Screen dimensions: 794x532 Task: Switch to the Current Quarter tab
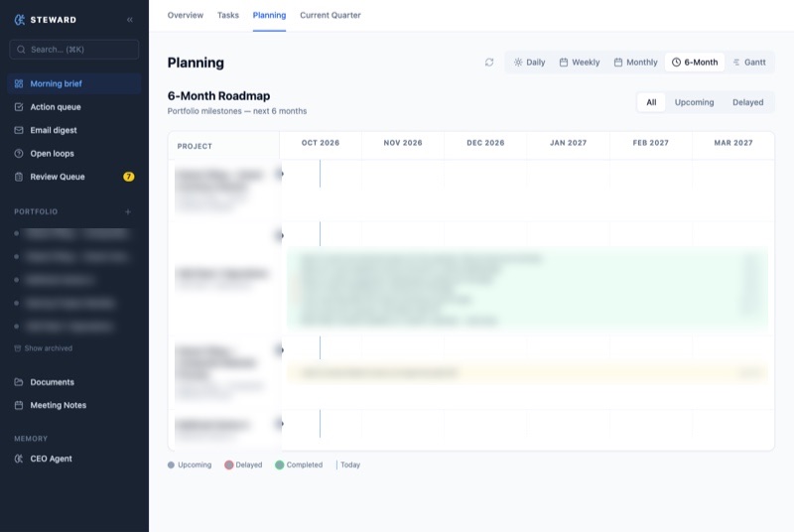[331, 15]
